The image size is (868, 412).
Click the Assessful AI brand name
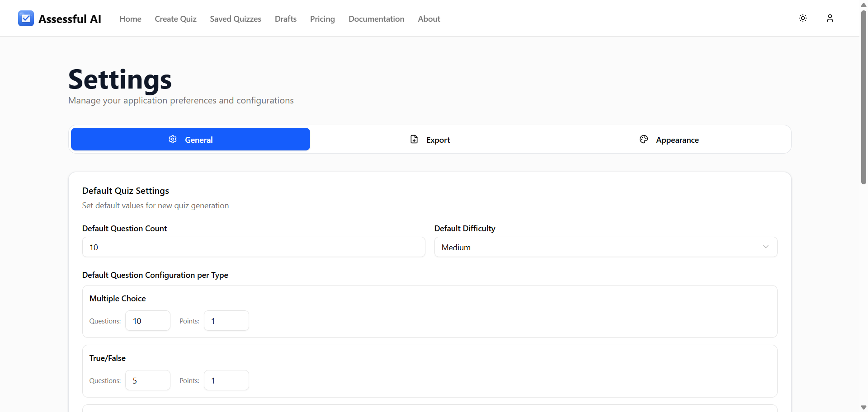[70, 19]
